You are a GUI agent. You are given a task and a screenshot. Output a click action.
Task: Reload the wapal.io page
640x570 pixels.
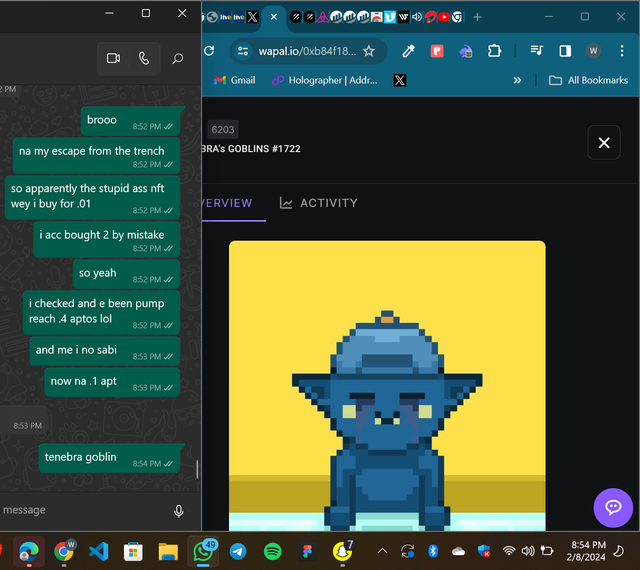click(x=209, y=51)
